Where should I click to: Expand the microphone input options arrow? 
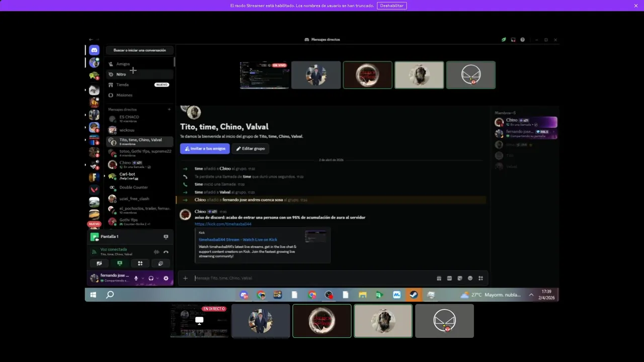tap(143, 278)
